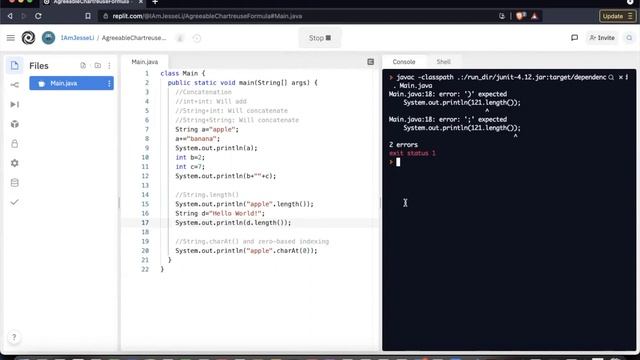Screen dimensions: 640x360
Task: Click the '//Concatenation' comment line
Action: point(203,92)
